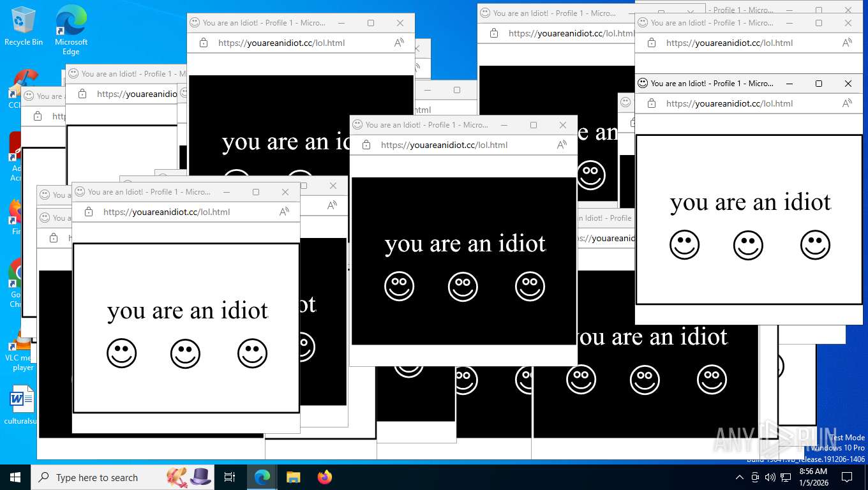Select the Microsoft Edge desktop shortcut
Viewport: 868px width, 490px height.
pyautogui.click(x=71, y=31)
